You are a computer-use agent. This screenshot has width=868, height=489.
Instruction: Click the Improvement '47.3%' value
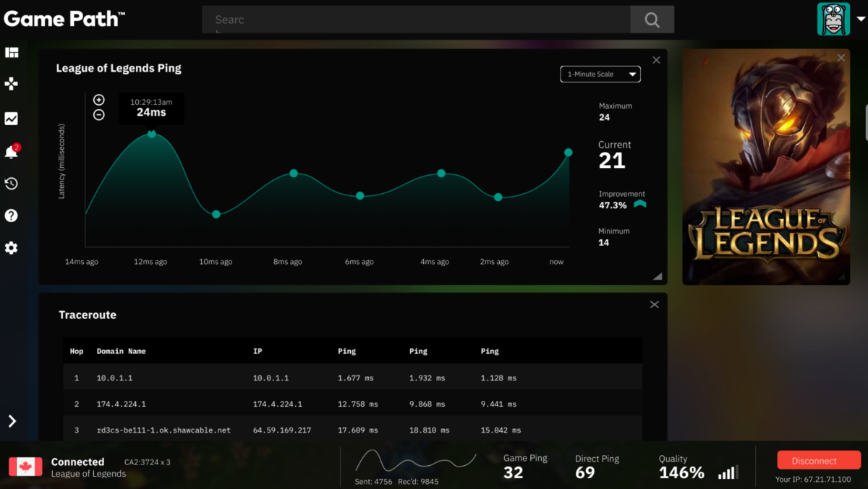[x=613, y=205]
